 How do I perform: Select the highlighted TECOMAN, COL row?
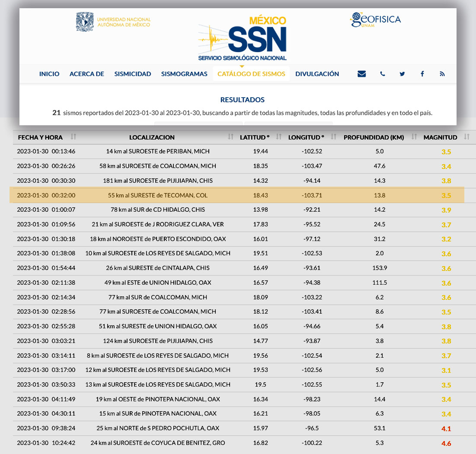click(x=237, y=195)
